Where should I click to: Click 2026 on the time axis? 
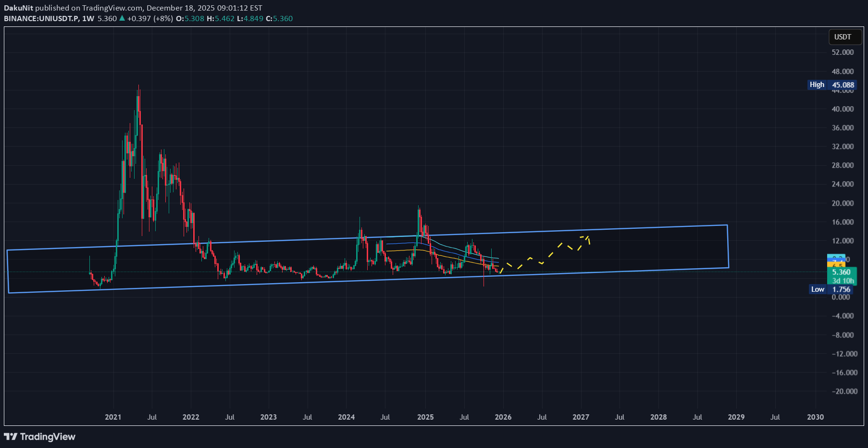tap(503, 417)
